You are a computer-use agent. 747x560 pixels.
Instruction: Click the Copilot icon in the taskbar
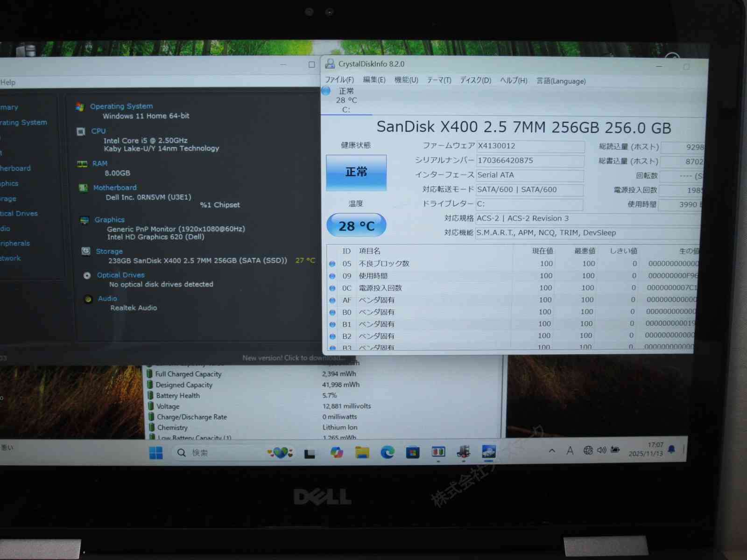coord(336,452)
